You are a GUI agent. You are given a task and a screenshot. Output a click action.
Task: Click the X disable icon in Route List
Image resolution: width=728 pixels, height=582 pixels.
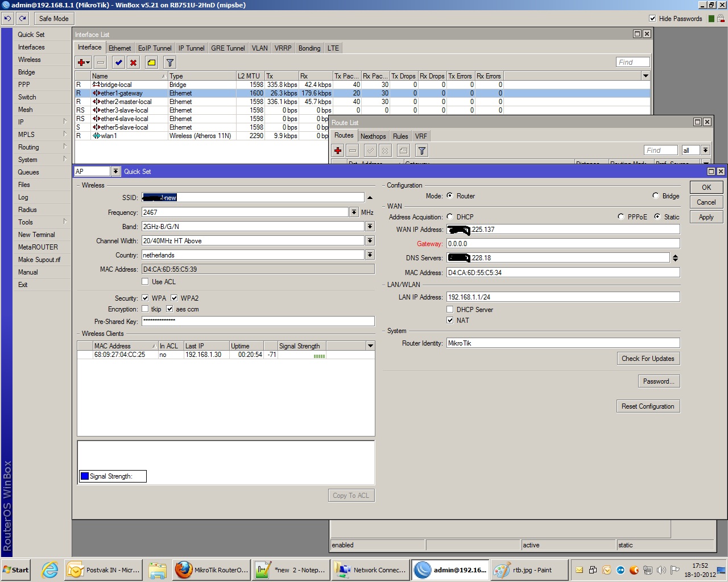(385, 151)
